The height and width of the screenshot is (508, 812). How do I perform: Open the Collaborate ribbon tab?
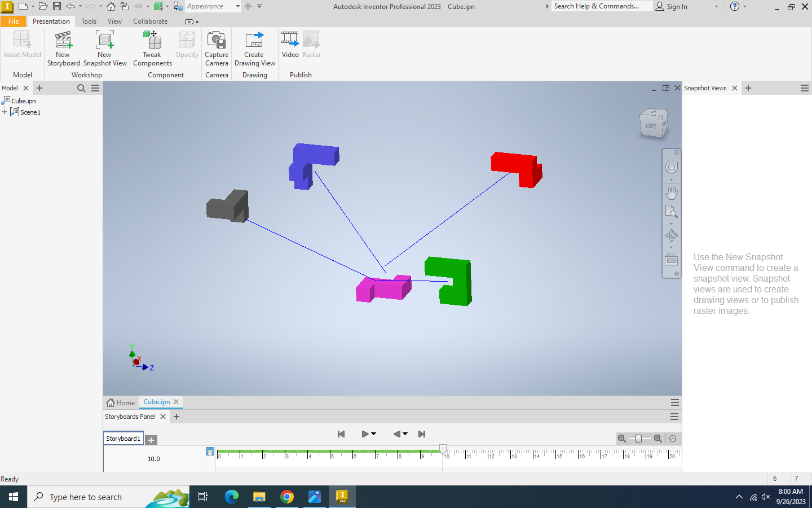150,21
